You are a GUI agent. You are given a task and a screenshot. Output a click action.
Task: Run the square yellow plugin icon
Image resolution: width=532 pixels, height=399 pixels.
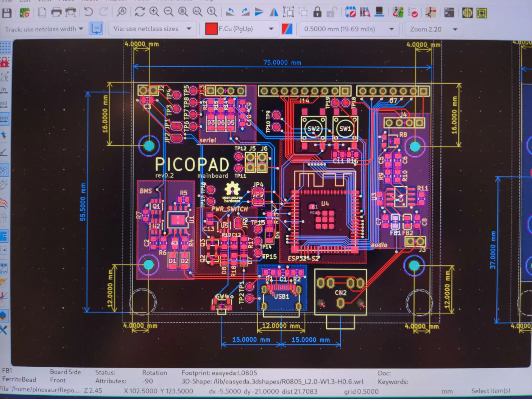(482, 13)
